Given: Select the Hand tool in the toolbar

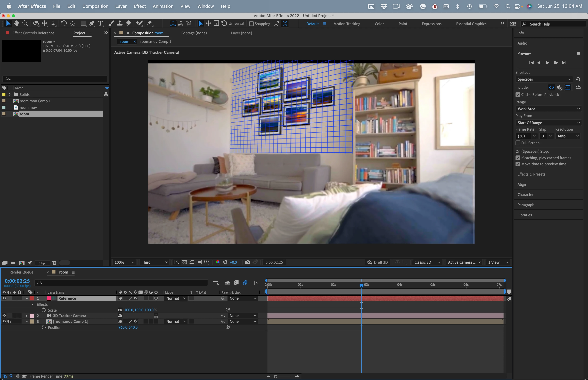Looking at the screenshot, I should (17, 23).
